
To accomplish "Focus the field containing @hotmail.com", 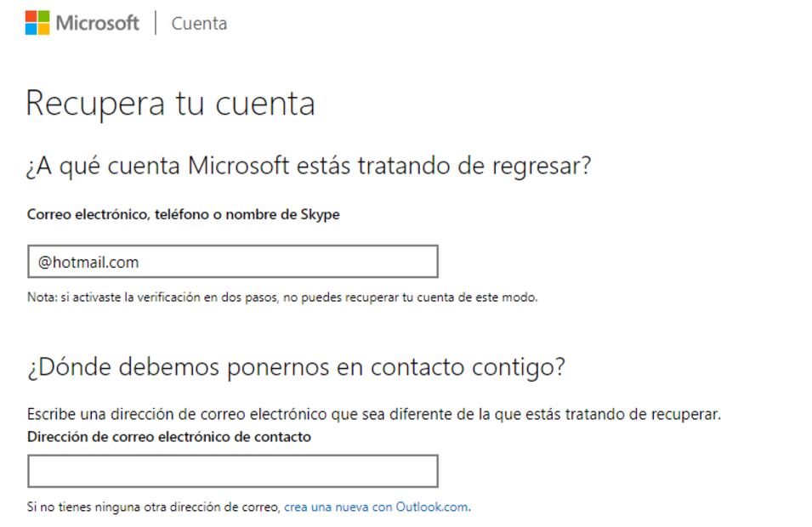I will (232, 262).
